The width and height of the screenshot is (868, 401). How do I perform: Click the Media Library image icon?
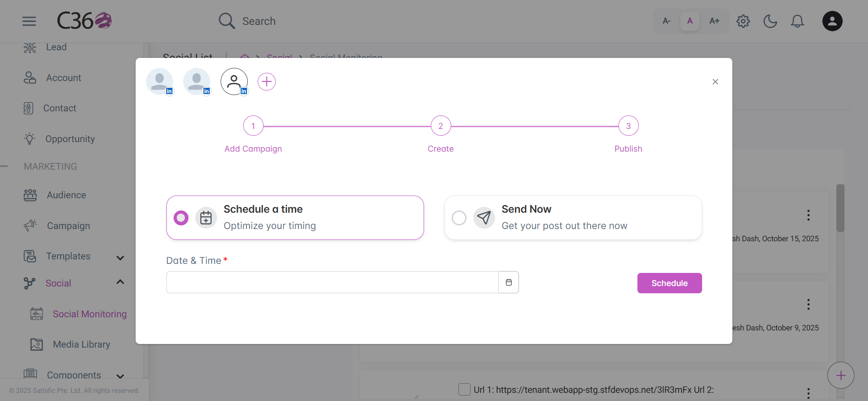click(37, 344)
